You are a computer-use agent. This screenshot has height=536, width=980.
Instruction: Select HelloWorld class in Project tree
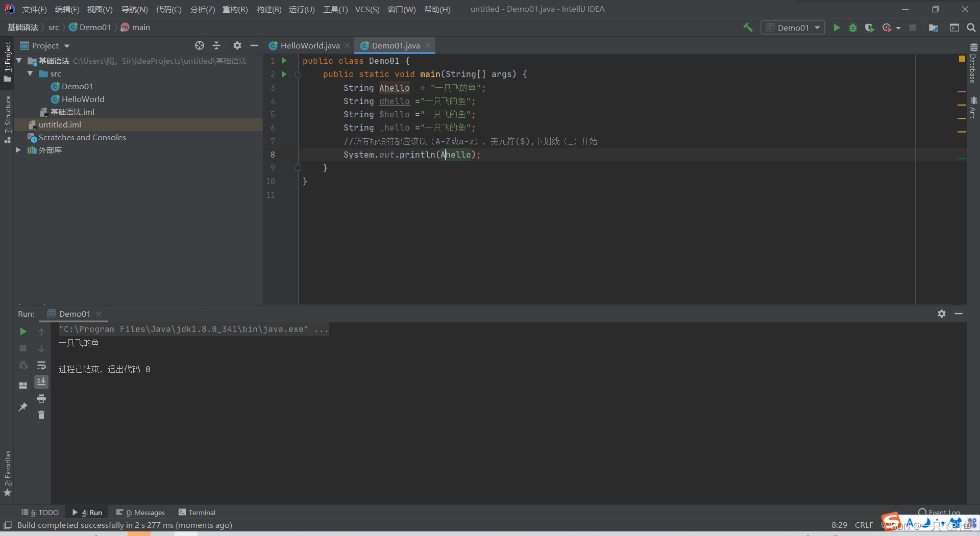coord(83,99)
